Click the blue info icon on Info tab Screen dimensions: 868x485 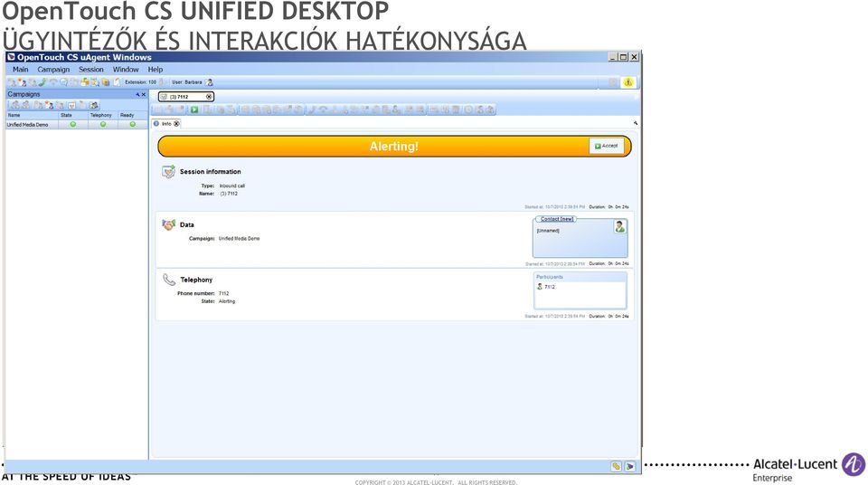point(156,124)
